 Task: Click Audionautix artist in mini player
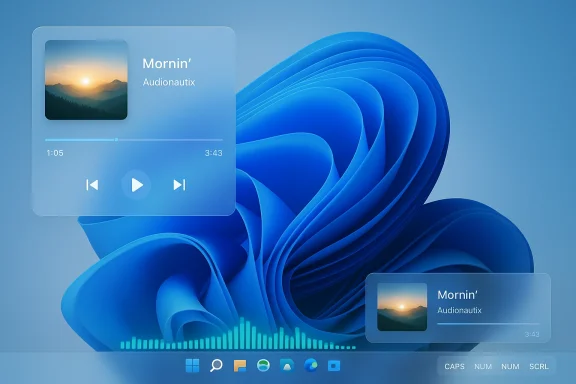coord(460,310)
